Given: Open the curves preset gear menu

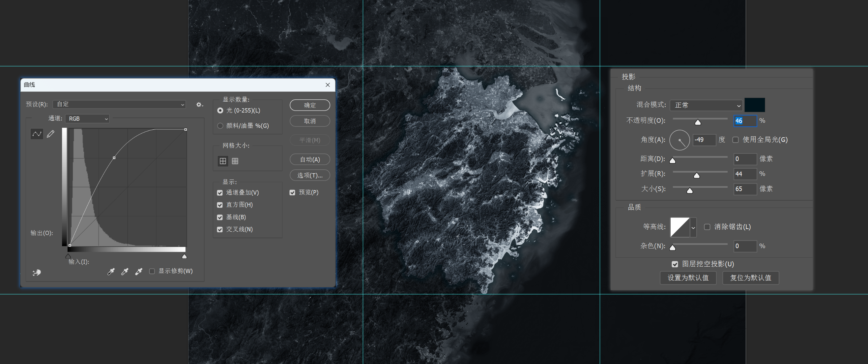Looking at the screenshot, I should coord(199,105).
